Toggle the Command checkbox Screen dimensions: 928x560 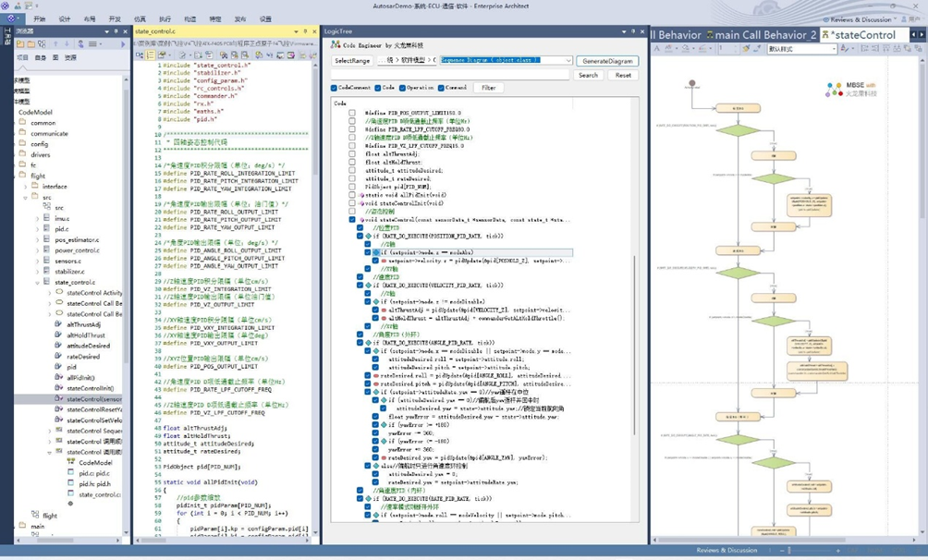click(441, 88)
